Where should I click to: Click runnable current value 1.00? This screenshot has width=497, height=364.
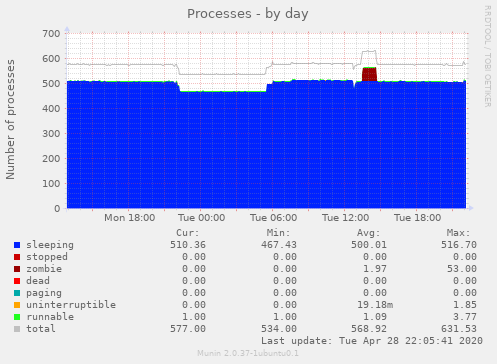(194, 317)
